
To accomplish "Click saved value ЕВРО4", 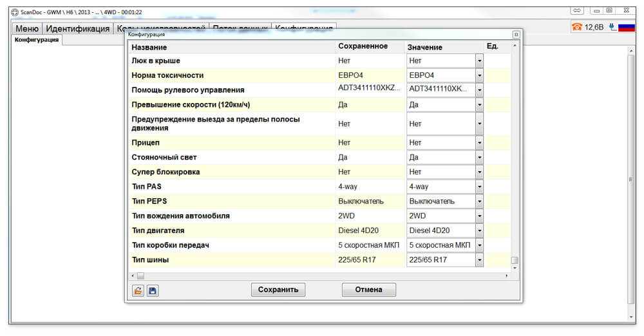I will [x=350, y=75].
